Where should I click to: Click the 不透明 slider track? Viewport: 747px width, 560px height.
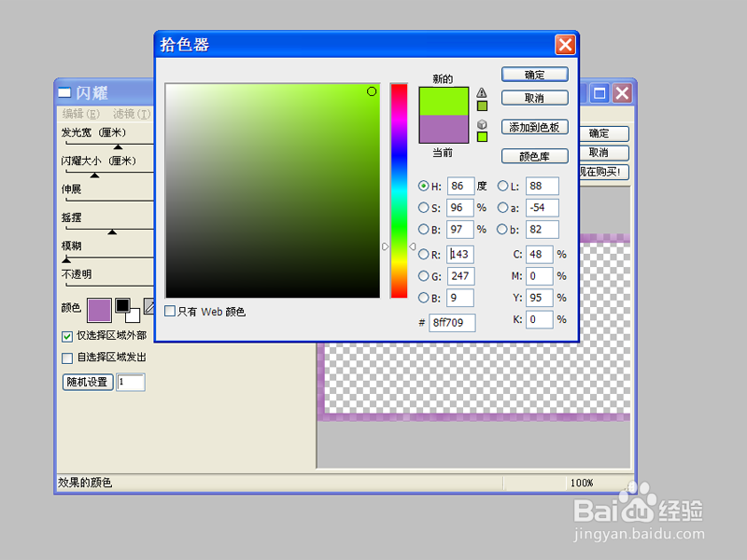[x=109, y=286]
